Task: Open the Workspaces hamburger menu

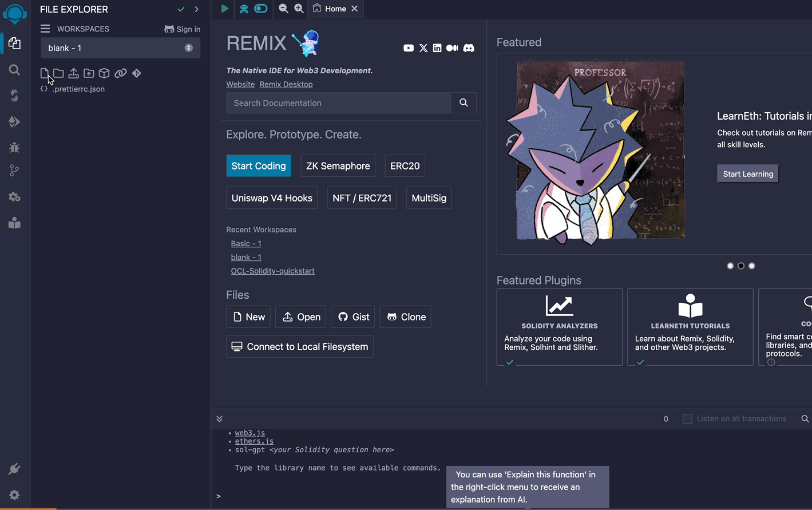Action: tap(45, 29)
